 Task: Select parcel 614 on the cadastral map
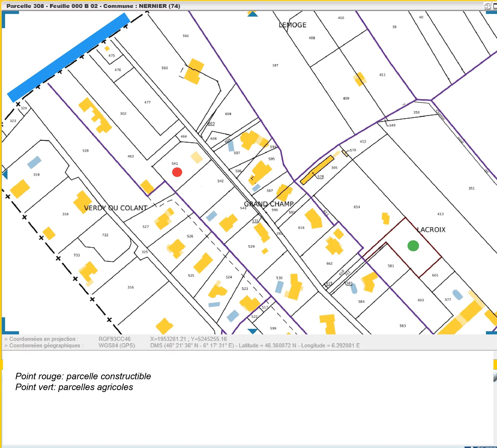coord(357,207)
